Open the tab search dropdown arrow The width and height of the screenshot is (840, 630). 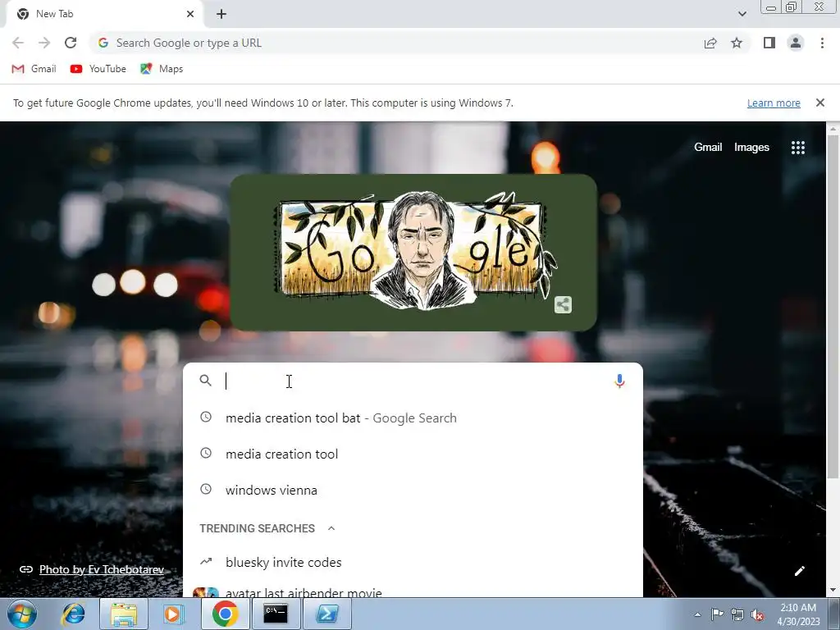pos(742,14)
